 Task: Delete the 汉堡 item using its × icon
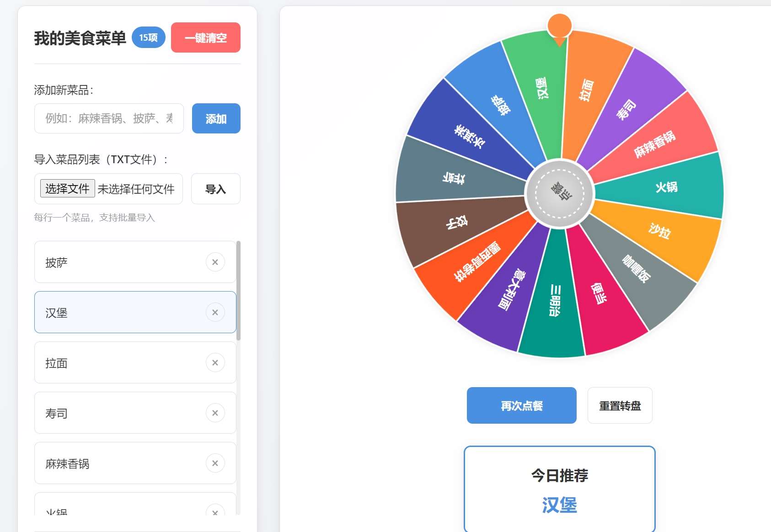[215, 313]
